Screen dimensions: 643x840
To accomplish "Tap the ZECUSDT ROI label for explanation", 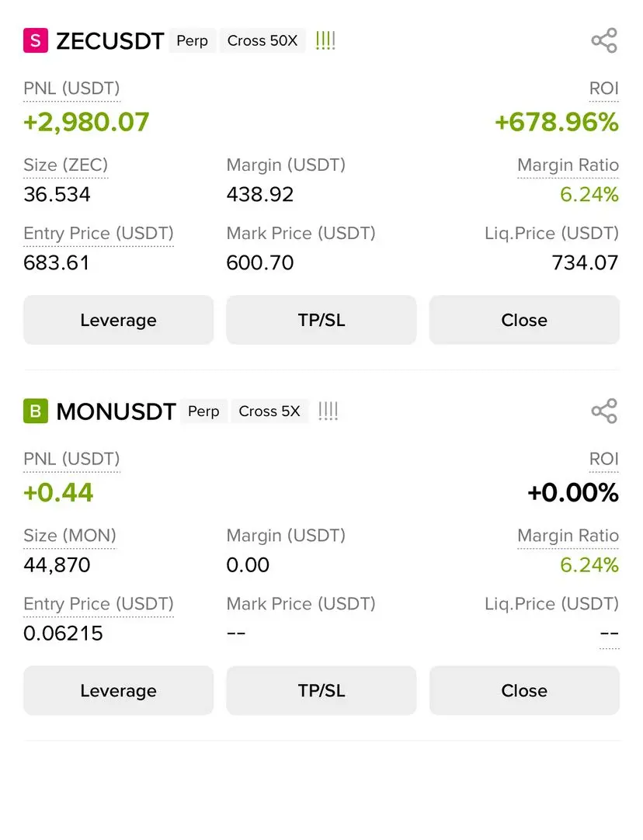I will coord(604,89).
